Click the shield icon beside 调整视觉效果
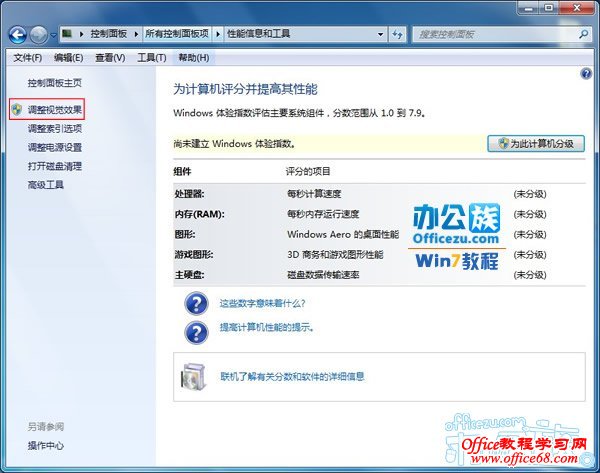 [x=16, y=109]
